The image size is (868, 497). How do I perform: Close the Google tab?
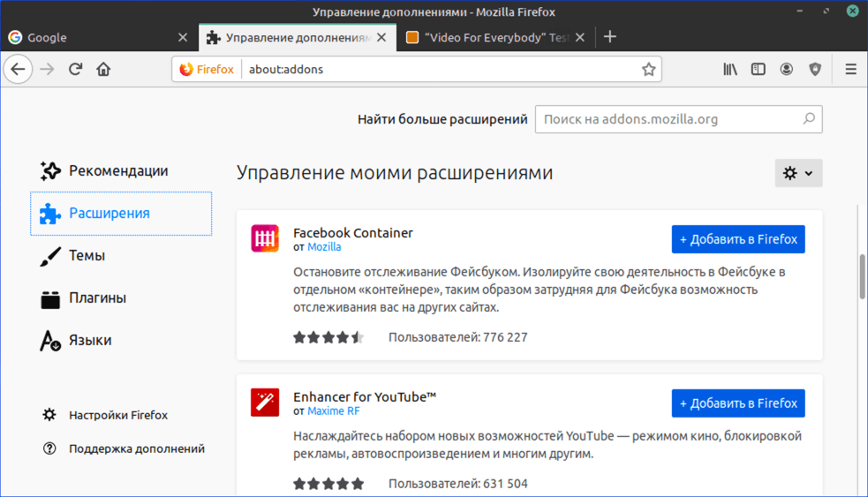183,37
